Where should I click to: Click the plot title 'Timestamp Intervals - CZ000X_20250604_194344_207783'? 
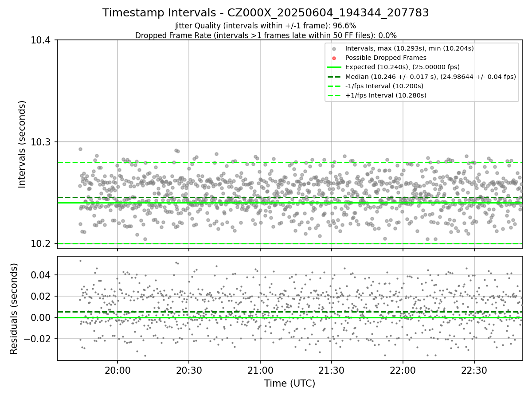266,13
